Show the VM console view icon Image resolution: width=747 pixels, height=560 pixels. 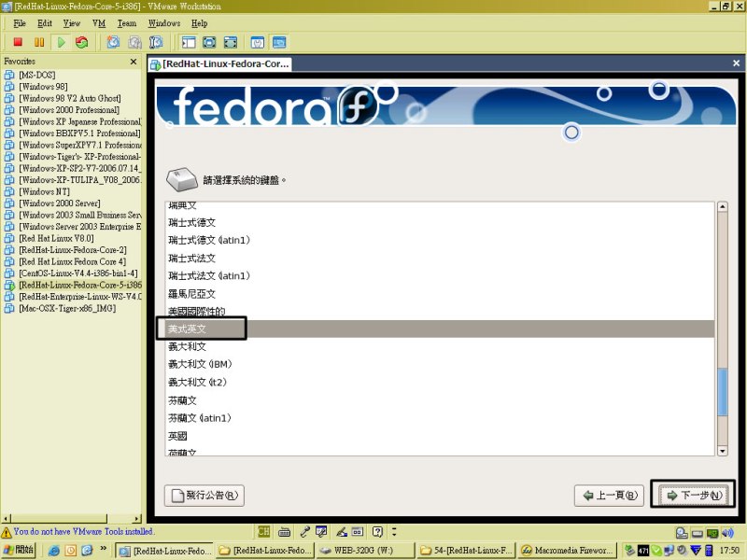279,42
